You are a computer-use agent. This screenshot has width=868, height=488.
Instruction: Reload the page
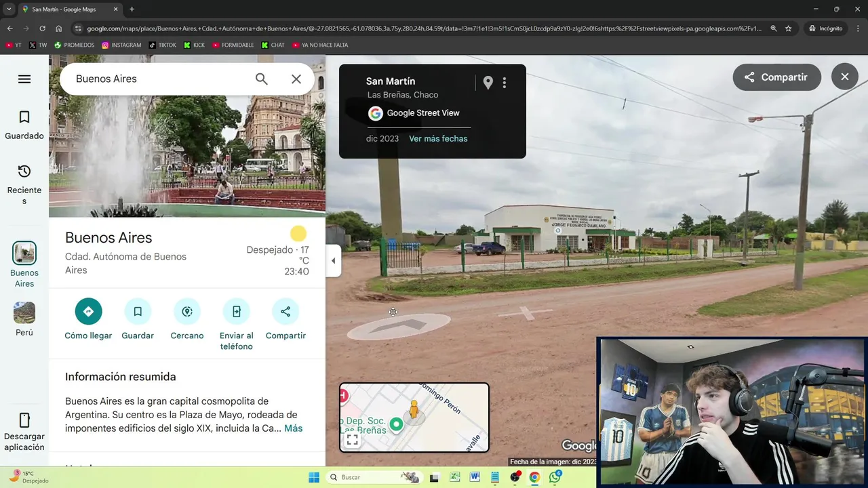(42, 28)
